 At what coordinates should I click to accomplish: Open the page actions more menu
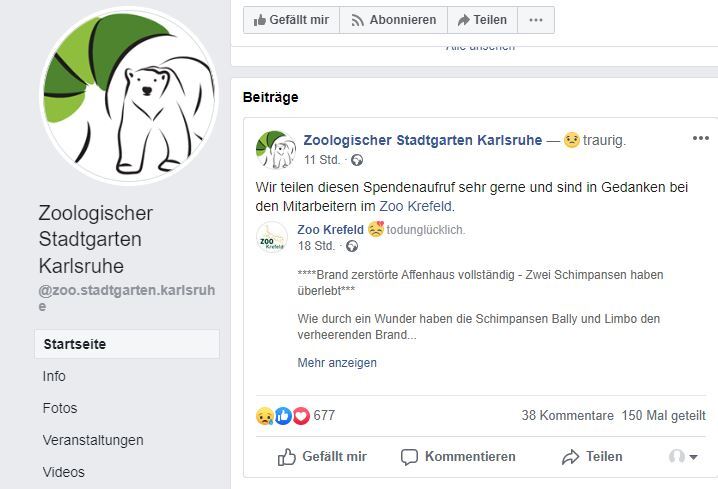(536, 20)
